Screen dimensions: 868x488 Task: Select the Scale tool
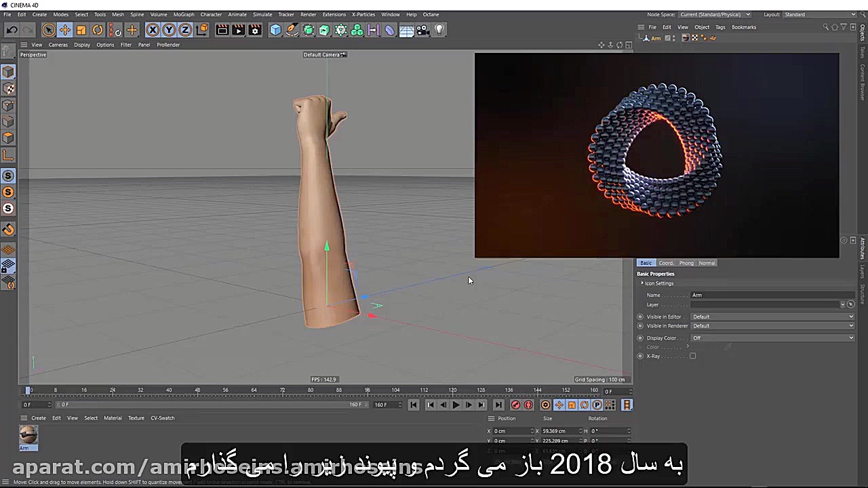point(81,30)
